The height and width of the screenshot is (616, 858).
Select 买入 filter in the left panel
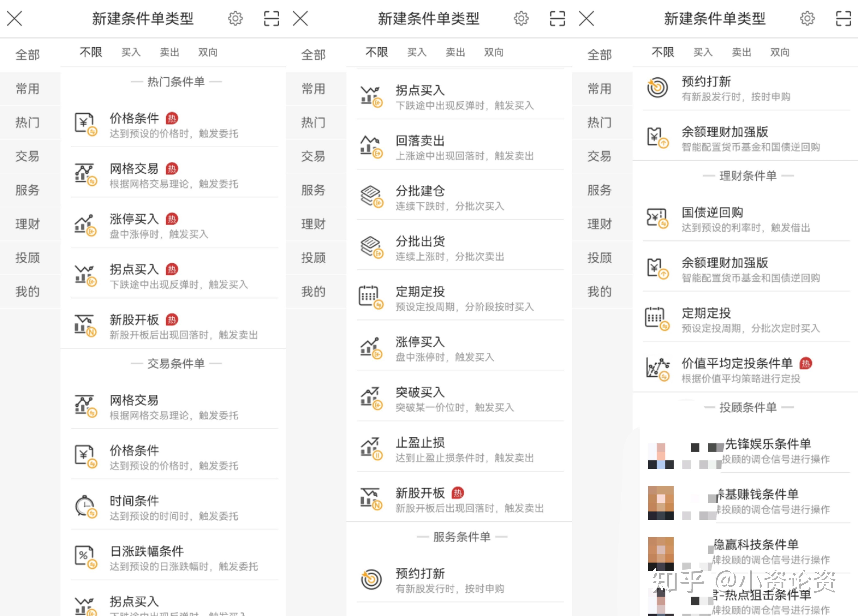pos(131,52)
